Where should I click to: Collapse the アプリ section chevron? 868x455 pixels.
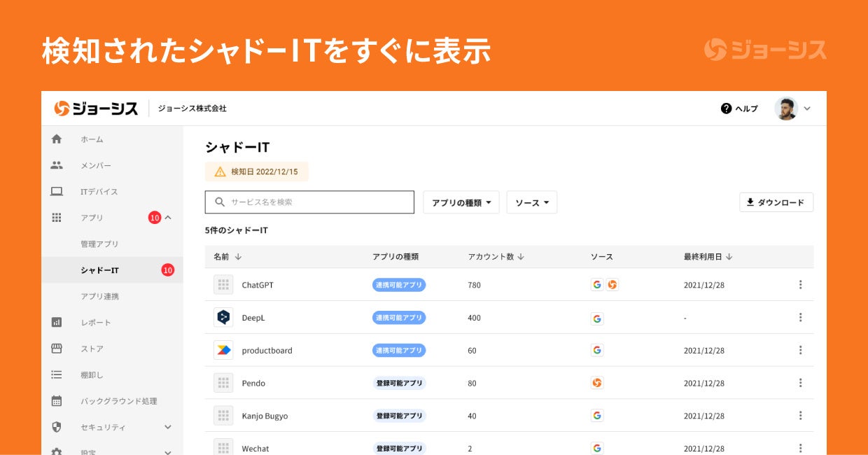(168, 218)
